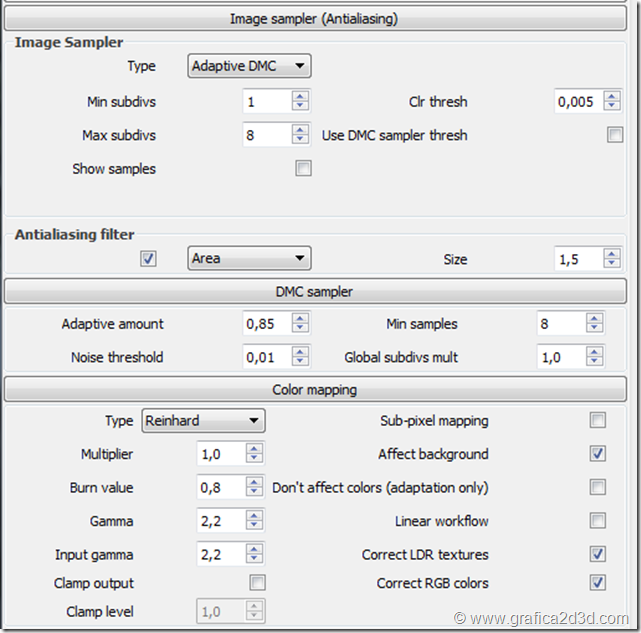
Task: Disable the Antialiasing filter checkbox
Action: [x=149, y=258]
